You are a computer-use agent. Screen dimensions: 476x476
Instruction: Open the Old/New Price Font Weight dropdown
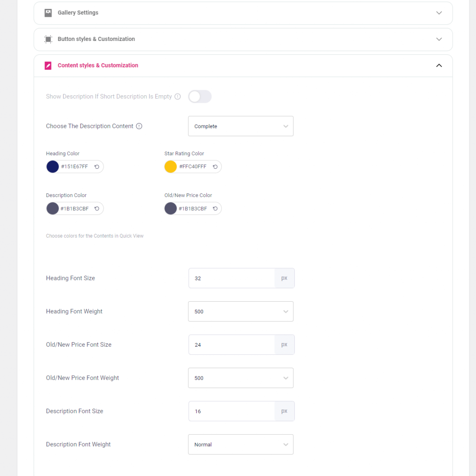(x=241, y=378)
